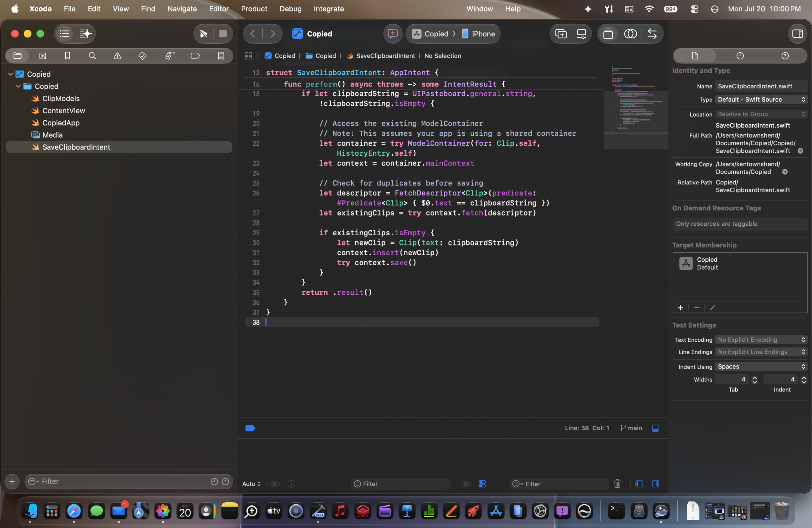Click the Tab width stepper
The width and height of the screenshot is (812, 528).
(755, 380)
